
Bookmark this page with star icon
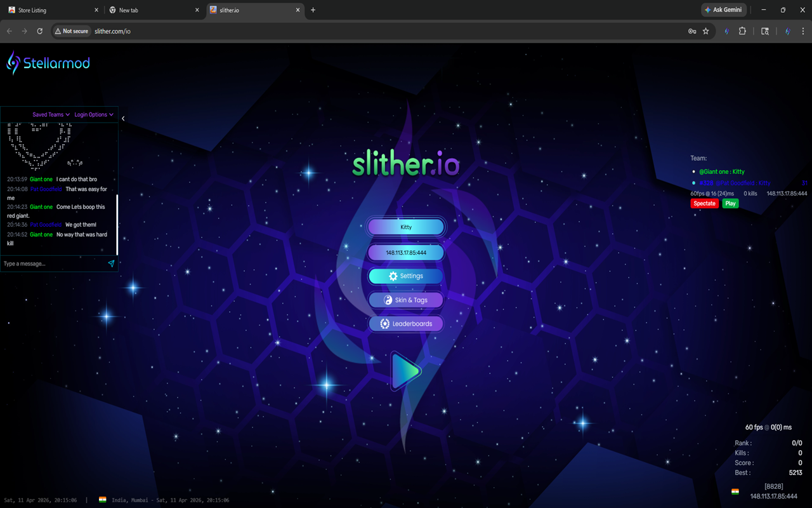point(705,31)
